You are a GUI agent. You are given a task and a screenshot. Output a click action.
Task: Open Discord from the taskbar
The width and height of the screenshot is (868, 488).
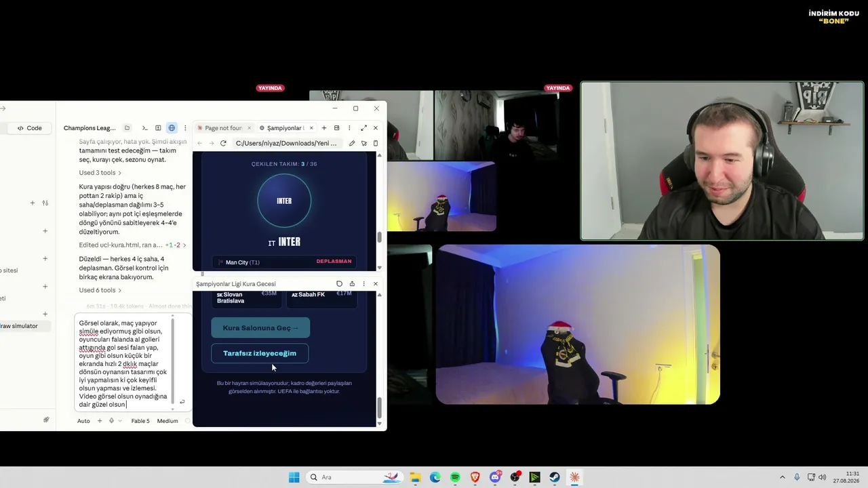pos(495,477)
